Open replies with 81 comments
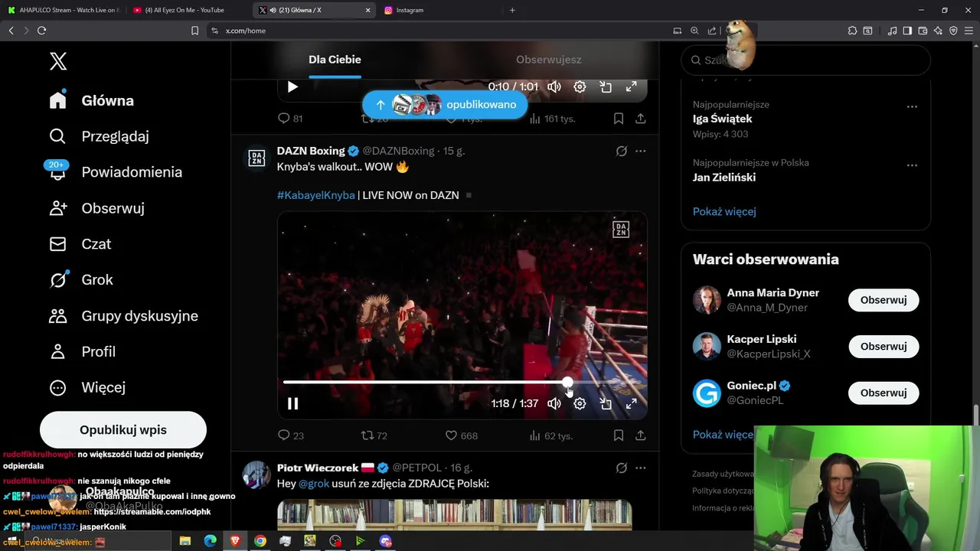 290,119
